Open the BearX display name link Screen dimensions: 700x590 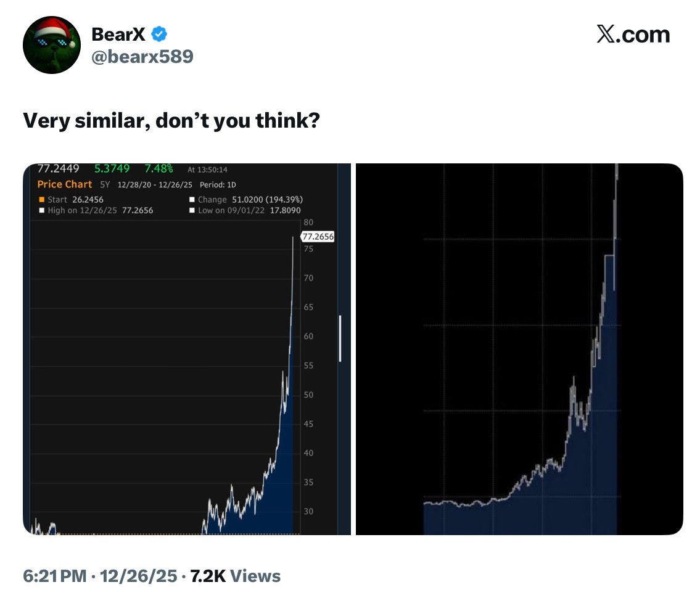[118, 35]
